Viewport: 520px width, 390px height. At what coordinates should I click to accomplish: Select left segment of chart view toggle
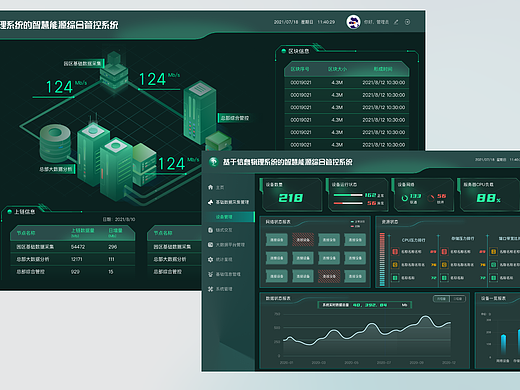click(441, 299)
